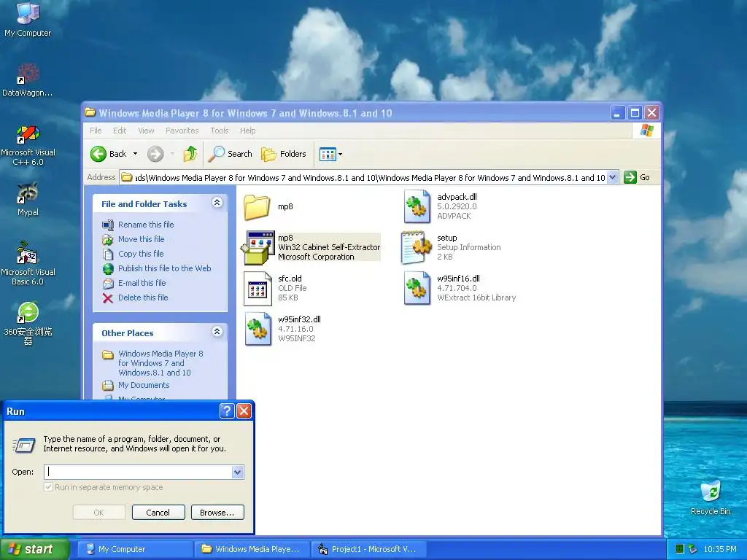This screenshot has width=747, height=560.
Task: Collapse the File and Folder Tasks panel
Action: tap(217, 203)
